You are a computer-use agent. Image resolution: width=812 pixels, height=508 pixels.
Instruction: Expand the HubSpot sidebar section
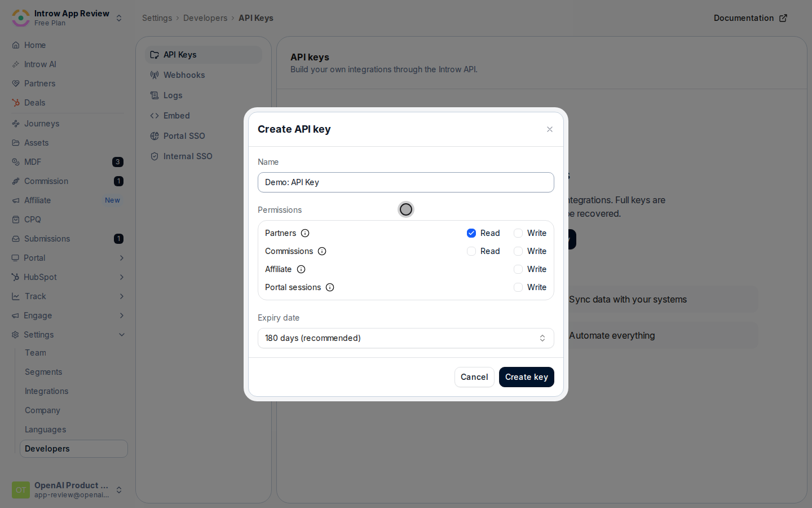click(122, 277)
